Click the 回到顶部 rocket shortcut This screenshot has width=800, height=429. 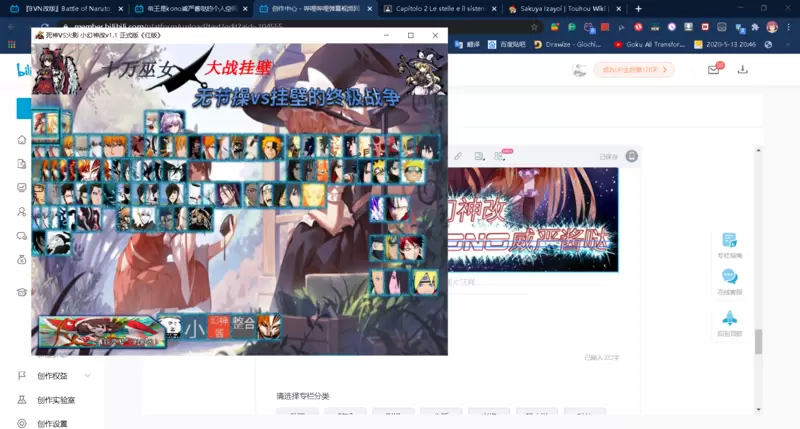pyautogui.click(x=730, y=323)
